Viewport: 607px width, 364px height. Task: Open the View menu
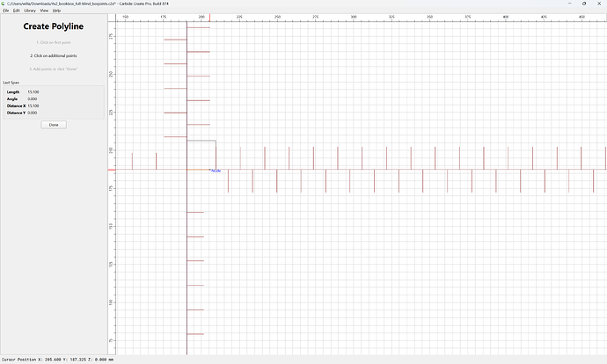pyautogui.click(x=44, y=11)
